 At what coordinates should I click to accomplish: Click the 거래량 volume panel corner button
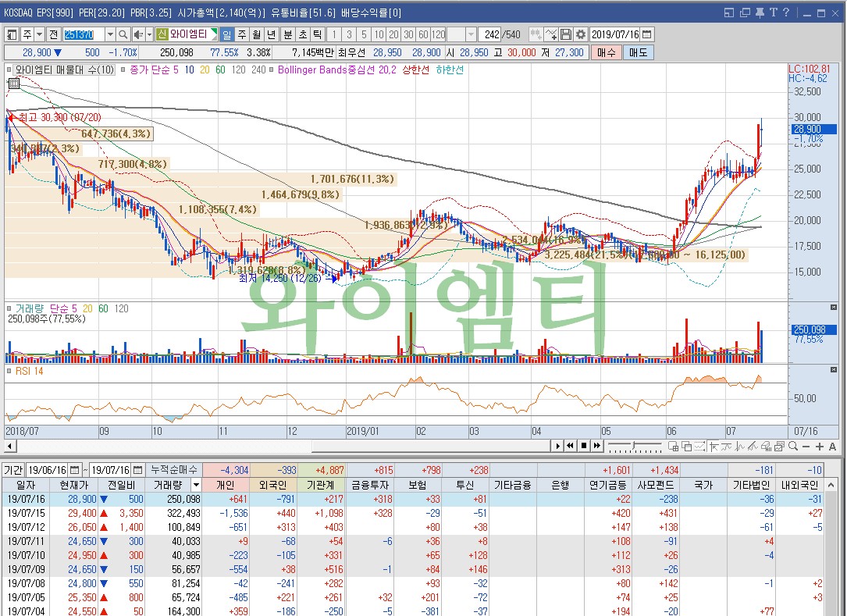click(x=834, y=308)
